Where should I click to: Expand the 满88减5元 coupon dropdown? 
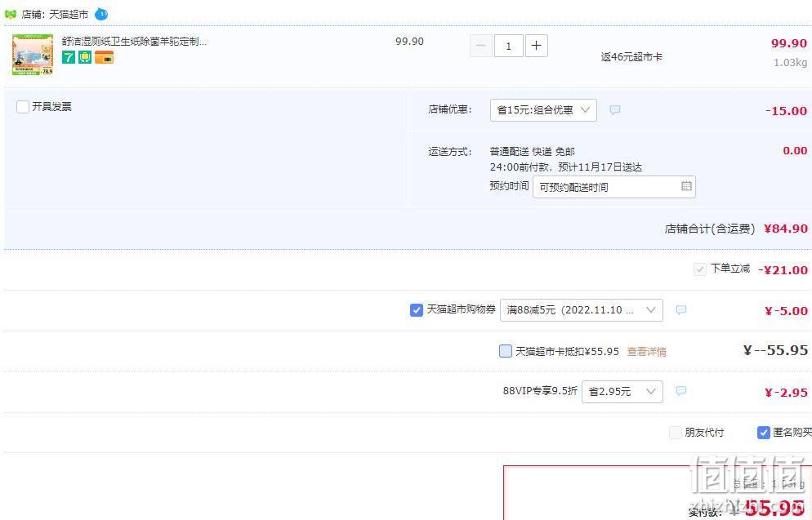581,310
